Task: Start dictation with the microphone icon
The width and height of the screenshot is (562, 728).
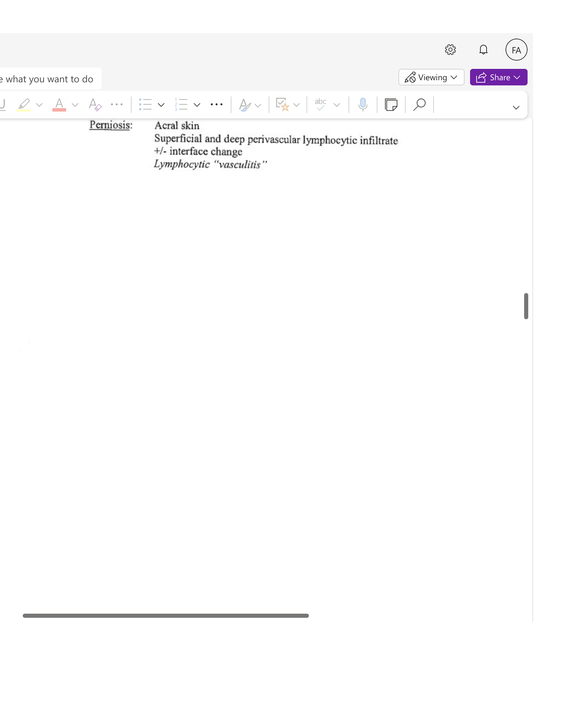Action: point(363,104)
